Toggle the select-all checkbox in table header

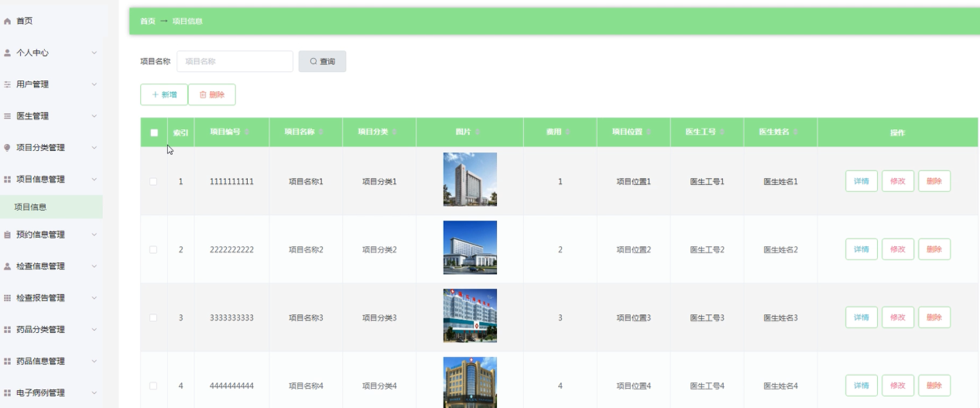154,133
